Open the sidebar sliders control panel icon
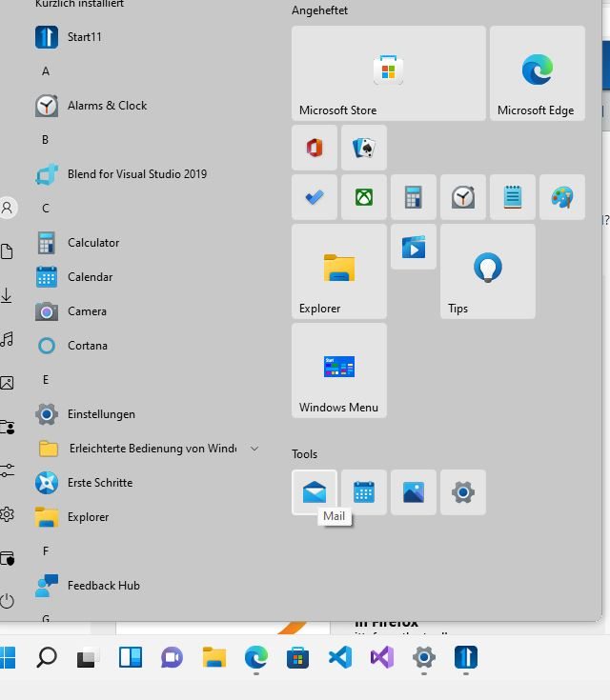Viewport: 610px width, 700px height. [x=7, y=470]
